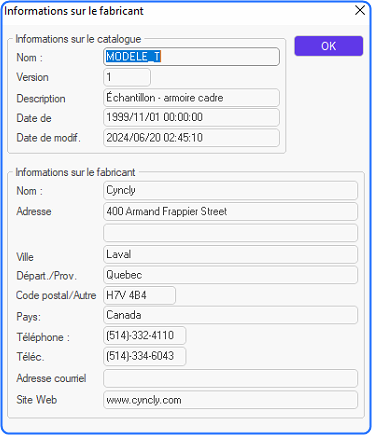
Task: Click the Pays field containing Canada
Action: pyautogui.click(x=230, y=315)
